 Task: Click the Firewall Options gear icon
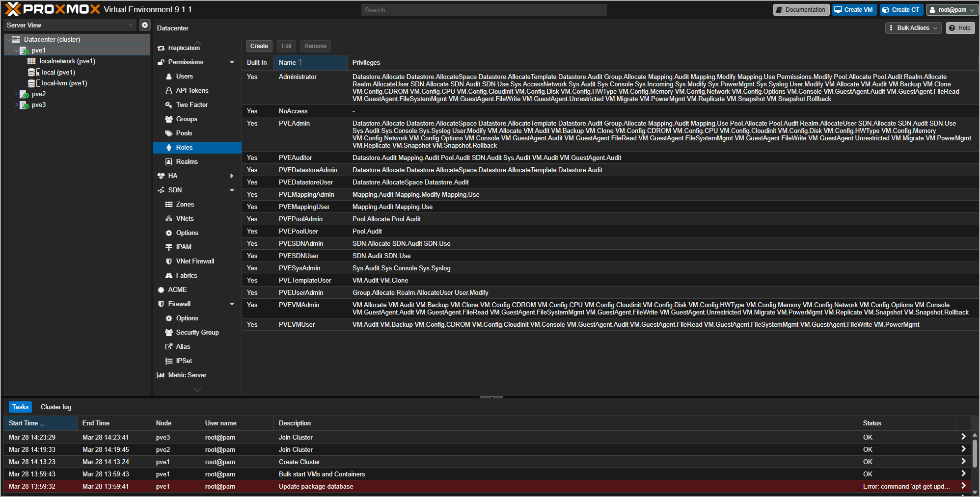click(x=168, y=318)
